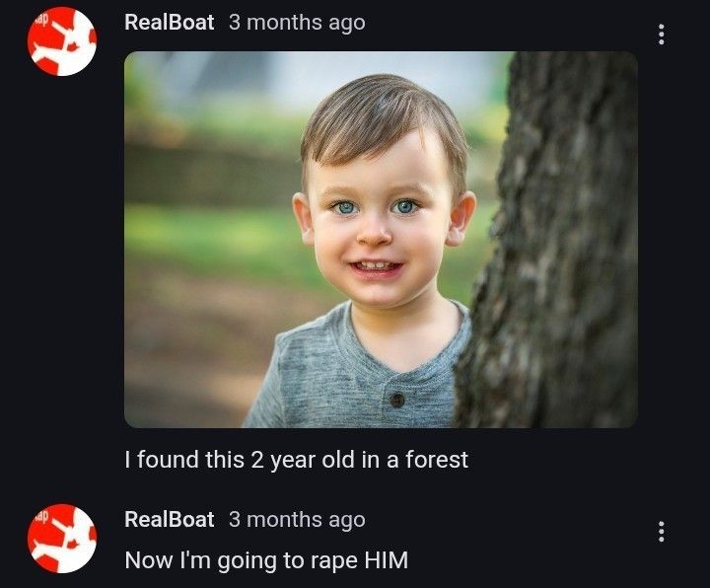
Task: Open the vertical ellipsis beside the lower comment
Action: [661, 533]
